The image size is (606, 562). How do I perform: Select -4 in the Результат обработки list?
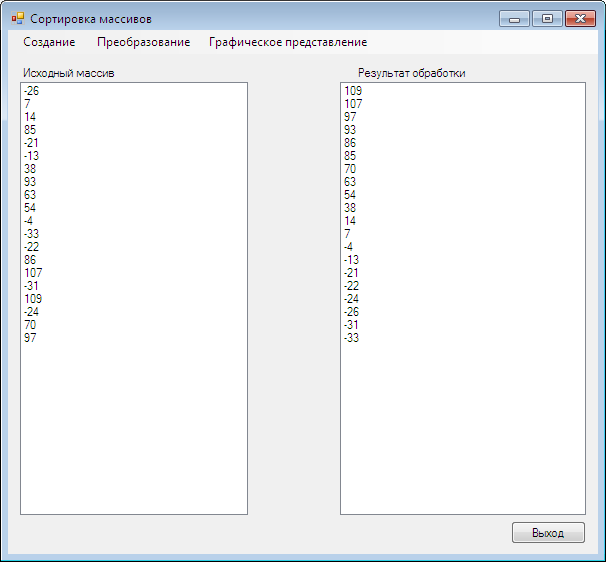463,247
